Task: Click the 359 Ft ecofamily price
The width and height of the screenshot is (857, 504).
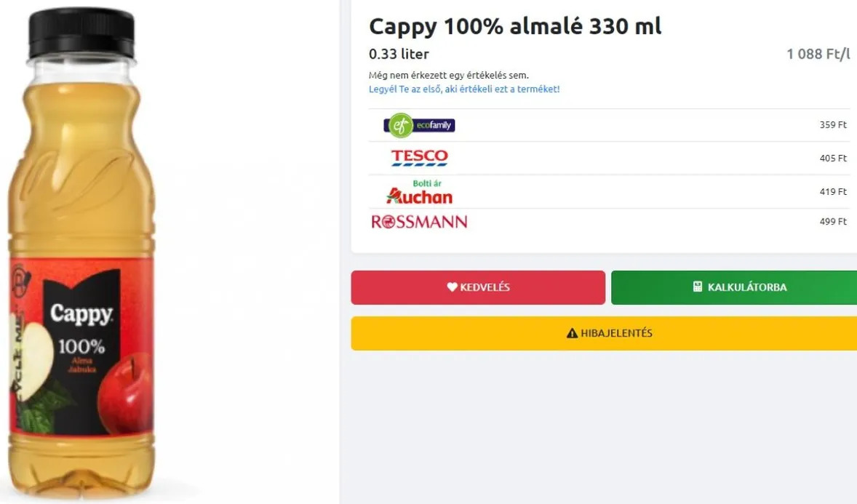Action: (x=833, y=125)
